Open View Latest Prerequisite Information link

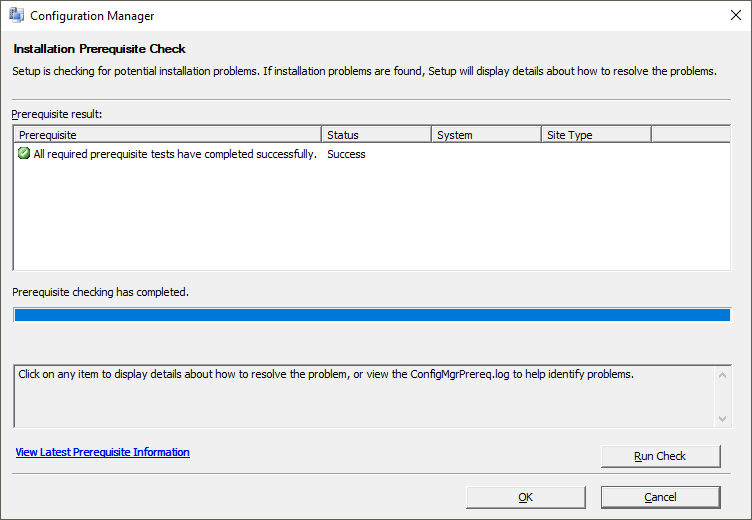(103, 452)
